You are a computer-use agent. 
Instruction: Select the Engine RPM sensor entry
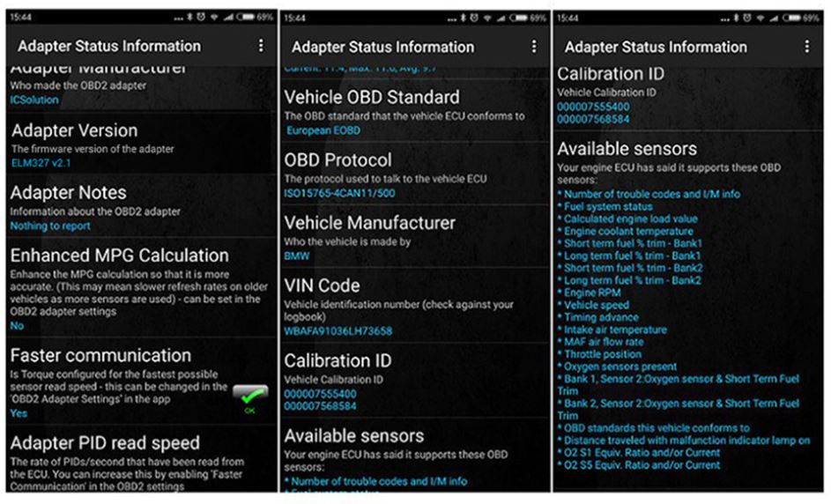pos(592,293)
